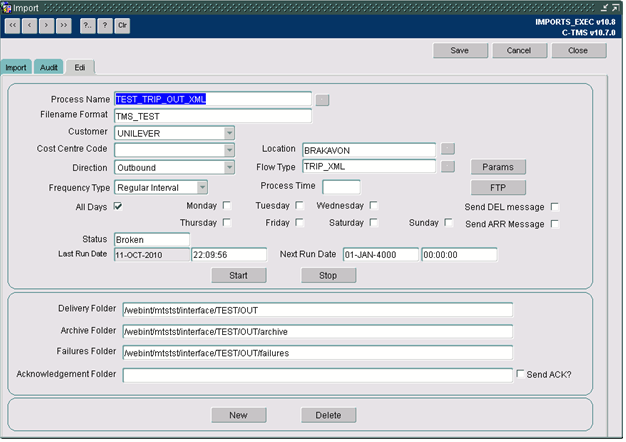Open lookup button beside Flow Type field
626x442 pixels.
[448, 167]
